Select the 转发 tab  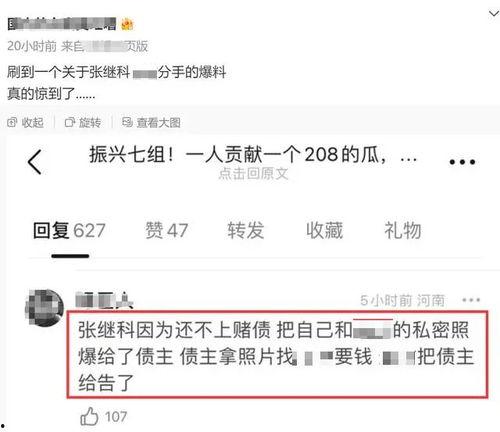coord(246,230)
